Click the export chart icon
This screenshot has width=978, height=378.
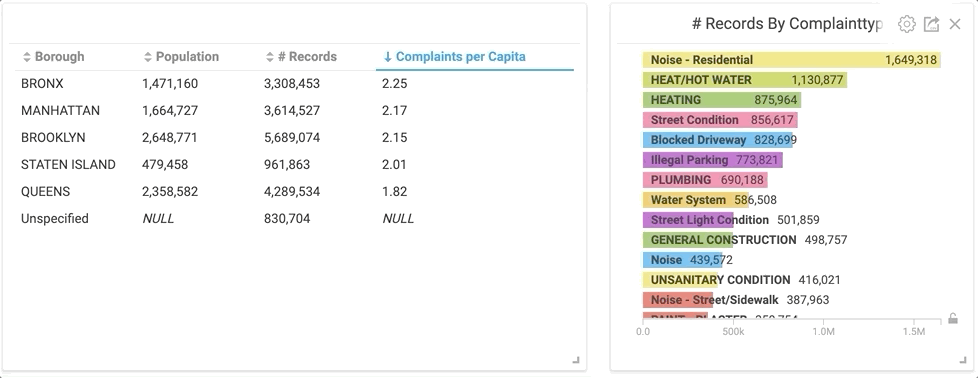click(x=931, y=24)
